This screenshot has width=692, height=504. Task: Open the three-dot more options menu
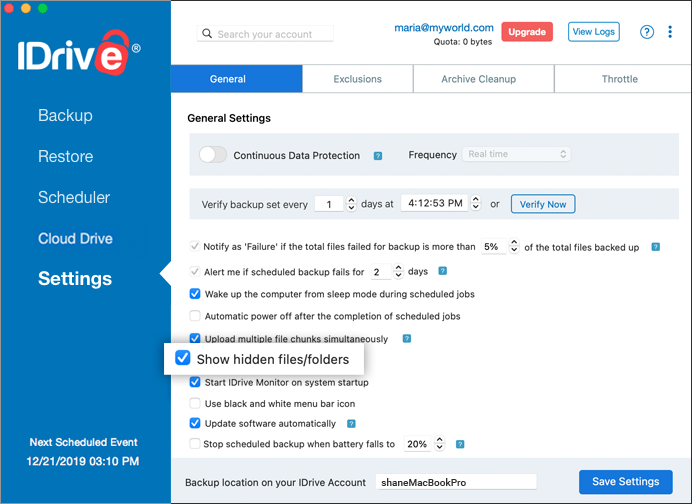click(x=669, y=32)
